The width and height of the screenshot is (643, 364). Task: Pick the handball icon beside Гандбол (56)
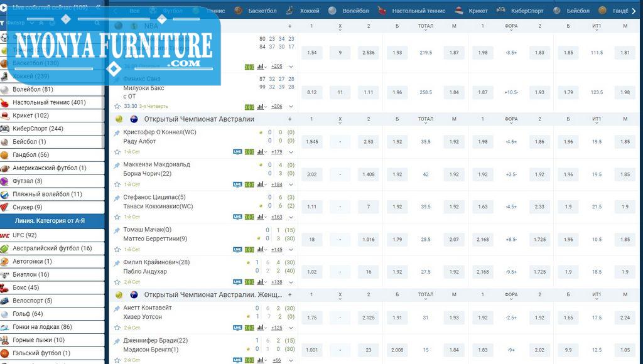click(4, 155)
